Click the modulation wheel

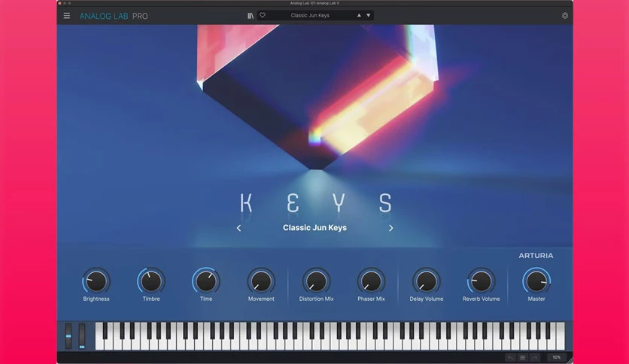82,335
